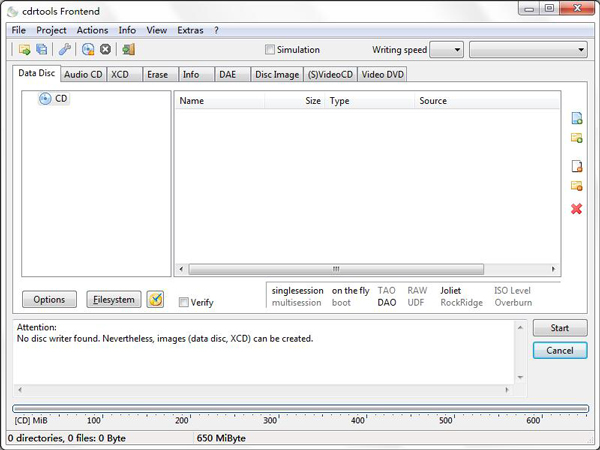Click the add folder icon
The width and height of the screenshot is (600, 450).
[577, 138]
